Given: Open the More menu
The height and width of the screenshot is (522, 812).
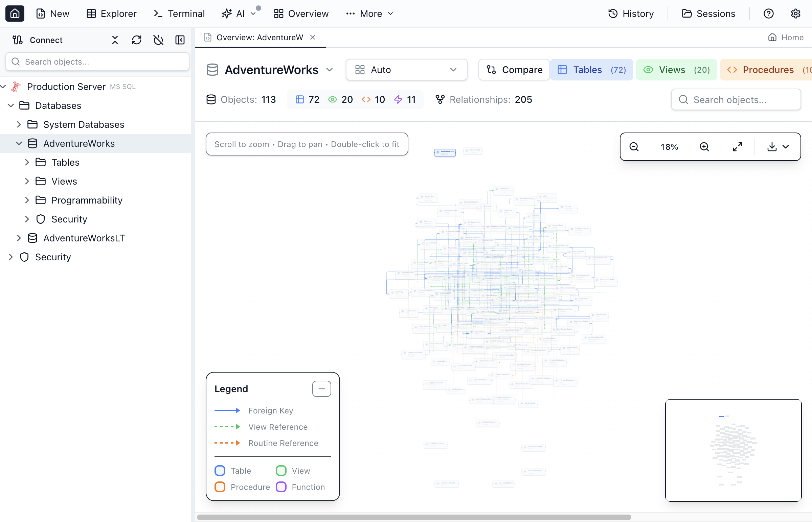Looking at the screenshot, I should coord(369,14).
